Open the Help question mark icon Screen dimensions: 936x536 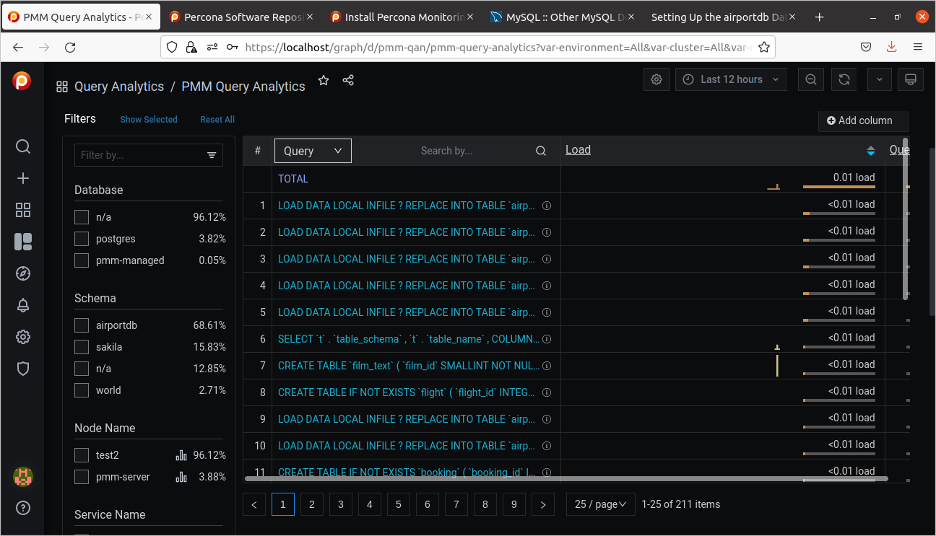pyautogui.click(x=23, y=508)
